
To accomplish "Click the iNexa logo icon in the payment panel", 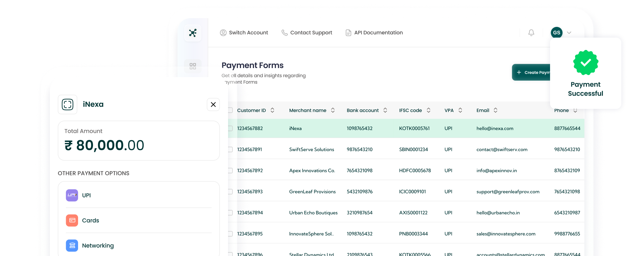I will click(x=68, y=104).
